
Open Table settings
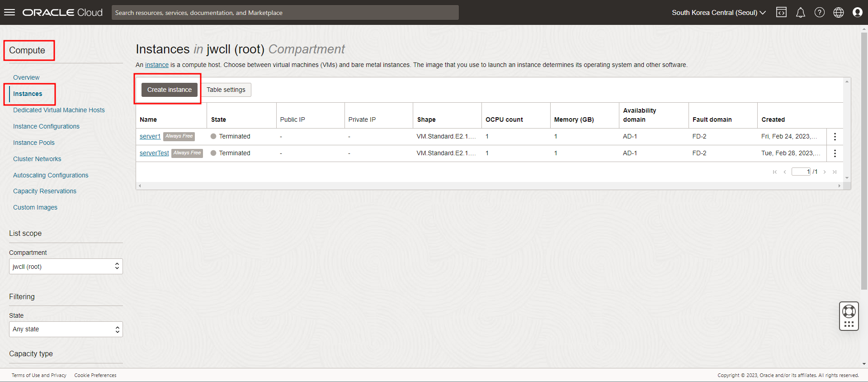tap(226, 90)
